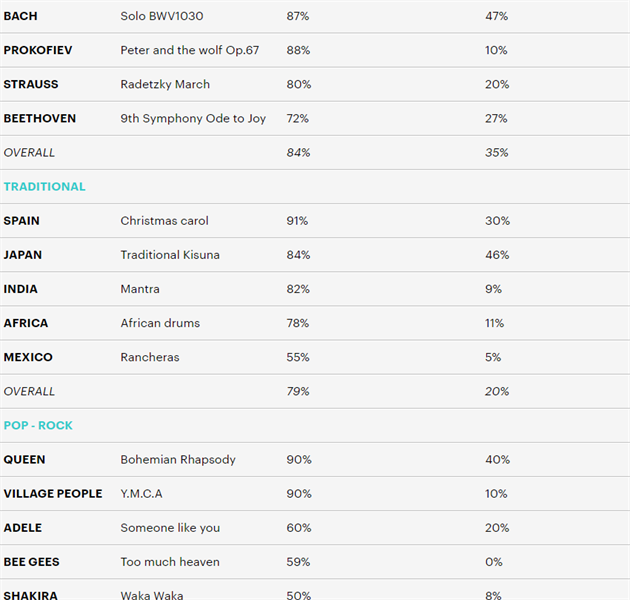The height and width of the screenshot is (600, 630).
Task: Click the SPAIN row label
Action: click(22, 221)
